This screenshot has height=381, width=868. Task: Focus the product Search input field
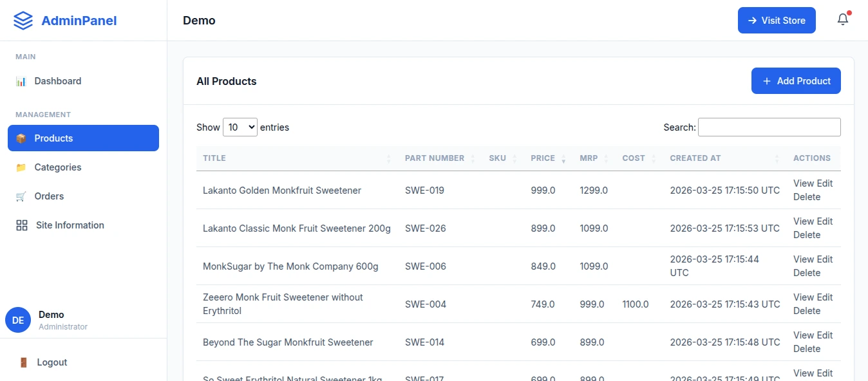(769, 127)
